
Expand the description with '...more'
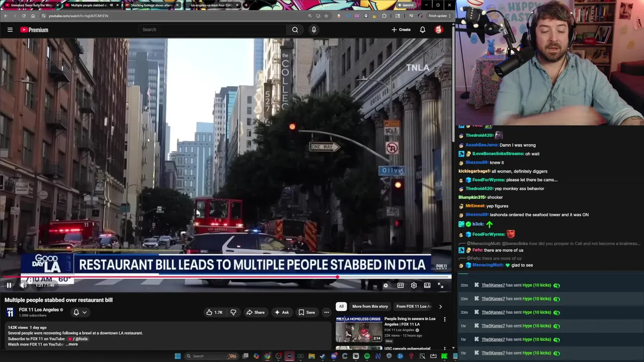[x=72, y=344]
